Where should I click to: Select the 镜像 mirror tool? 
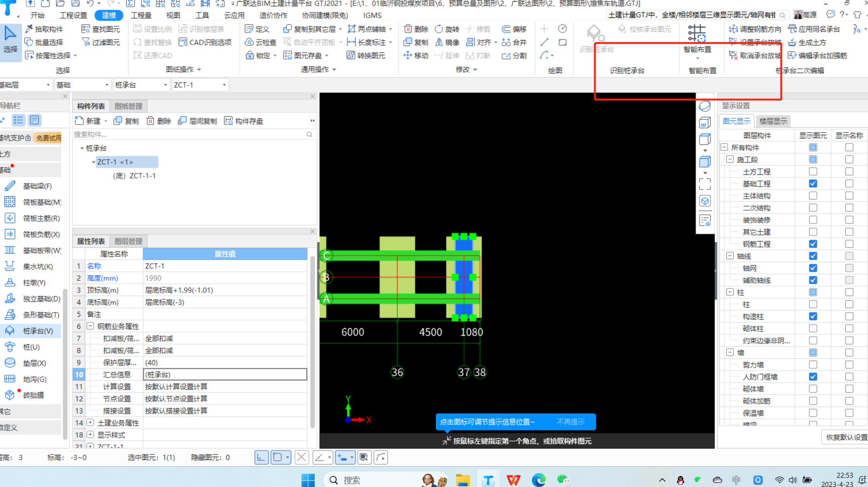point(447,42)
